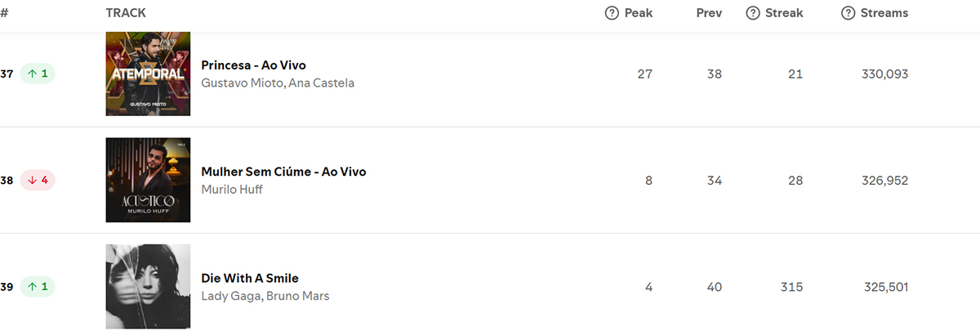Go to Bruno Mars artist page

pyautogui.click(x=298, y=296)
